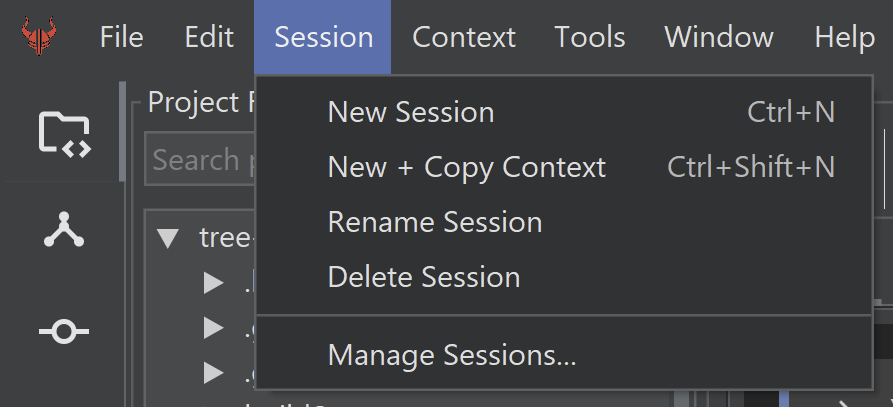Open the branch graph sidebar icon
The image size is (893, 407).
pyautogui.click(x=64, y=231)
